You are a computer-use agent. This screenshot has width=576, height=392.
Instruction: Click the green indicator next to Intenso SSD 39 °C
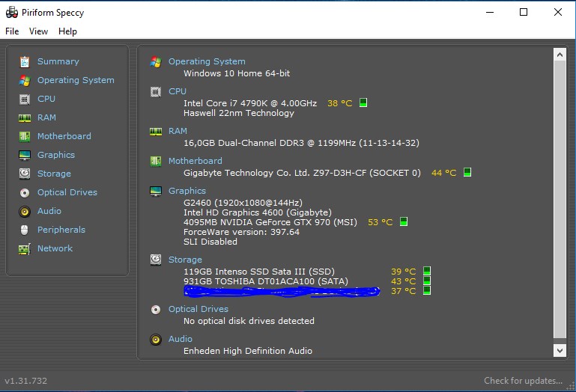427,271
